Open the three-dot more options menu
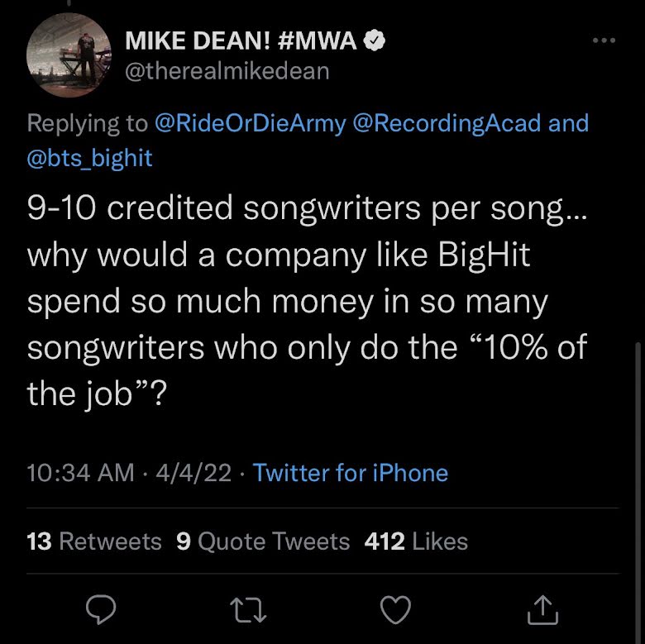 (605, 40)
